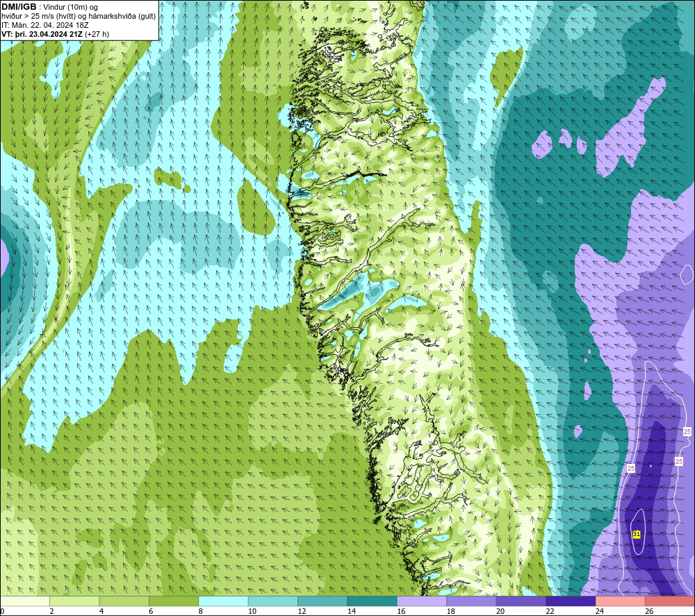Image resolution: width=695 pixels, height=616 pixels.
Task: Click the "24" legend scale number
Action: (600, 611)
